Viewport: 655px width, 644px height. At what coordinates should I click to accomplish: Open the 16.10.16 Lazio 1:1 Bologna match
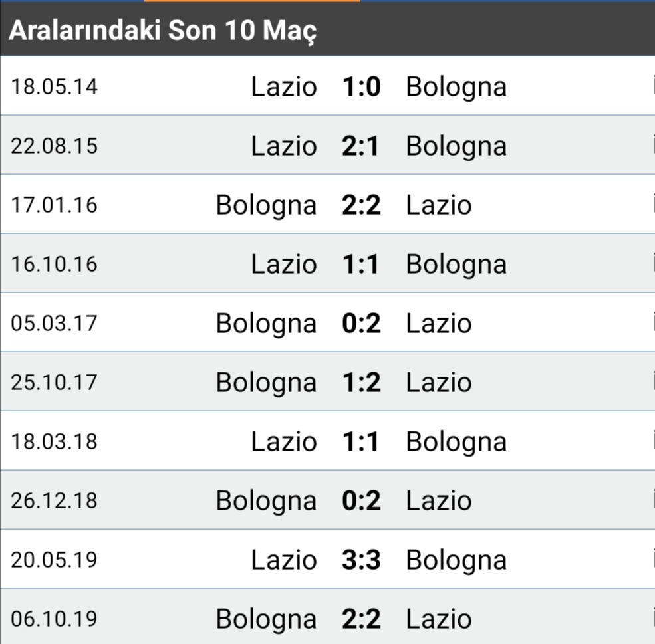tap(327, 263)
